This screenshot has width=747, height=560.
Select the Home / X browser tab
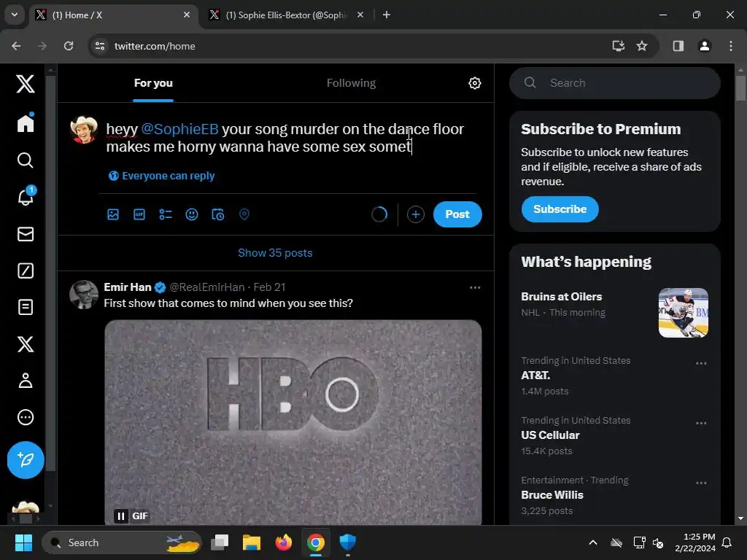[x=115, y=15]
